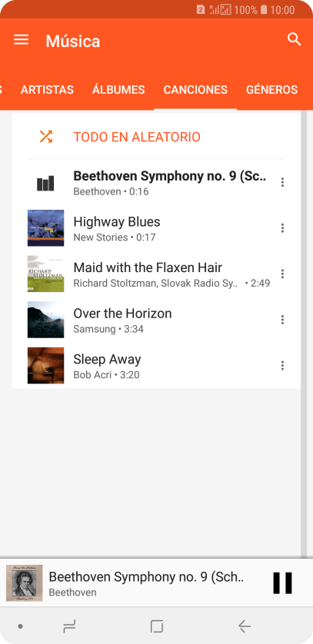This screenshot has width=313, height=644.
Task: Open options menu for Beethoven Symphony no. 9
Action: pyautogui.click(x=282, y=182)
